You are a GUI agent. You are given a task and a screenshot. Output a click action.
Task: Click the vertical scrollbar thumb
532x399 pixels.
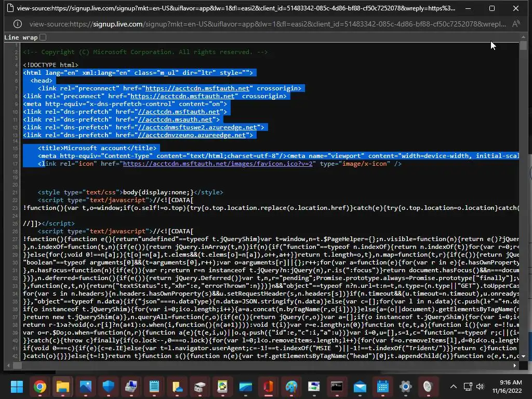tap(523, 45)
